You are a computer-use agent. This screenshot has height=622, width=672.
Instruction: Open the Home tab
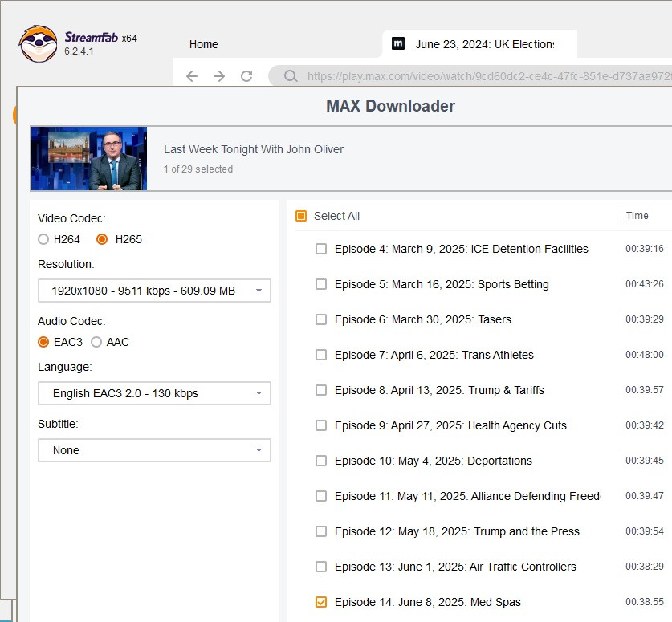point(204,44)
